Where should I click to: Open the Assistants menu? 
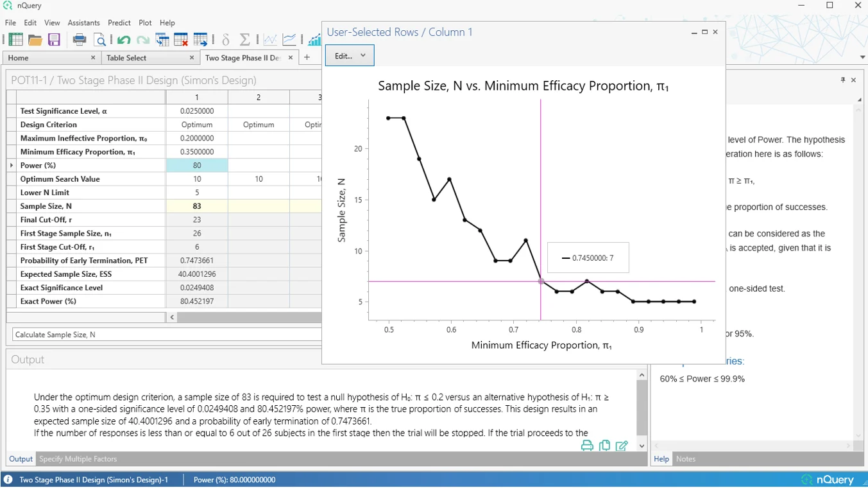[83, 22]
